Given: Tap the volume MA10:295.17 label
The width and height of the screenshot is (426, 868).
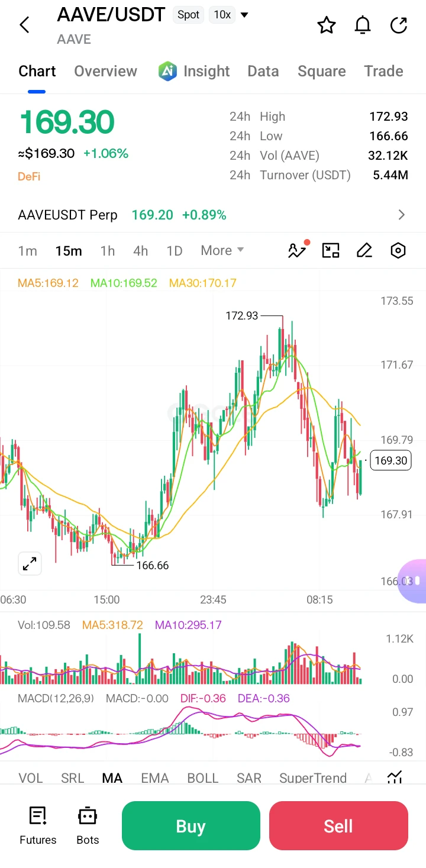Looking at the screenshot, I should pos(188,625).
